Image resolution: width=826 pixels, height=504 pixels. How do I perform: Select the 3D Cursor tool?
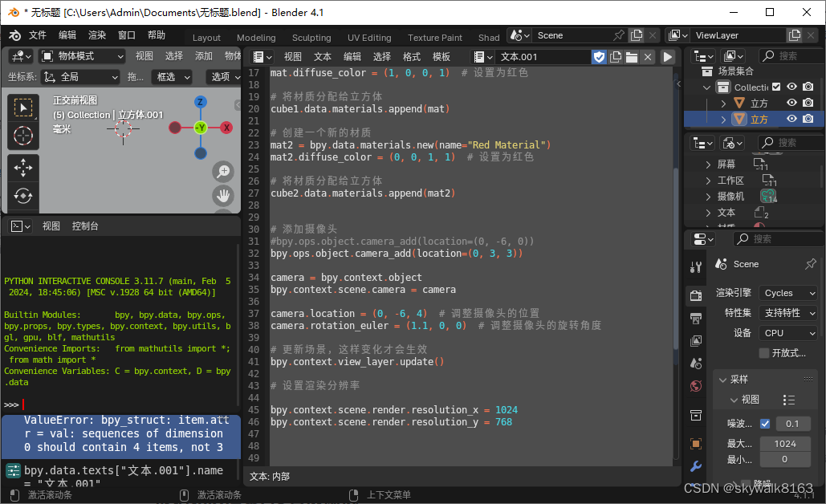pos(22,136)
